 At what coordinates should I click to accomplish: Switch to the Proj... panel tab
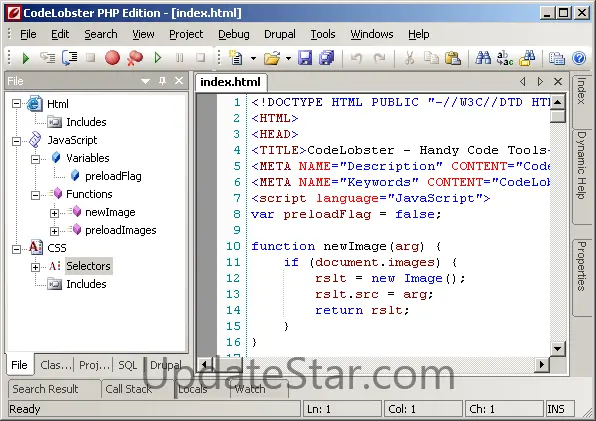94,365
